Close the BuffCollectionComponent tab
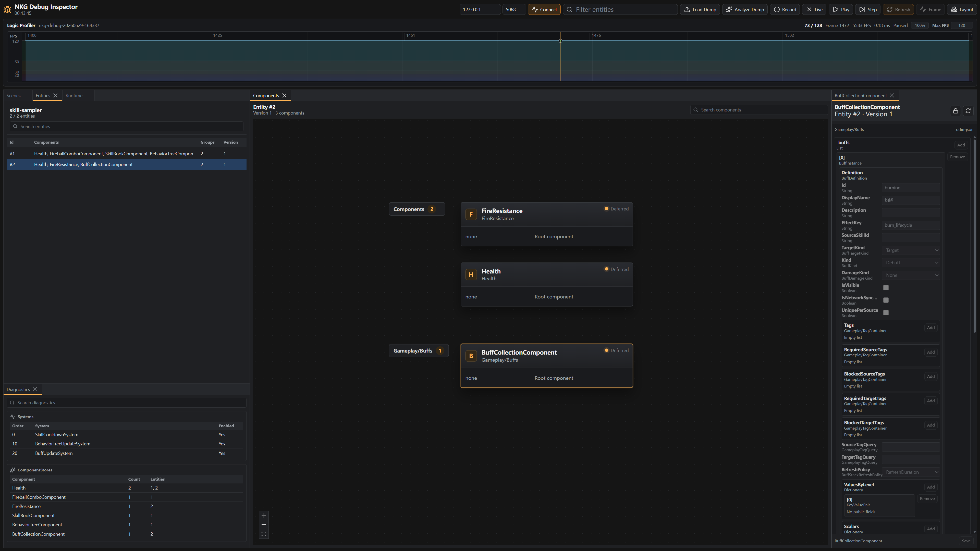 click(x=892, y=95)
